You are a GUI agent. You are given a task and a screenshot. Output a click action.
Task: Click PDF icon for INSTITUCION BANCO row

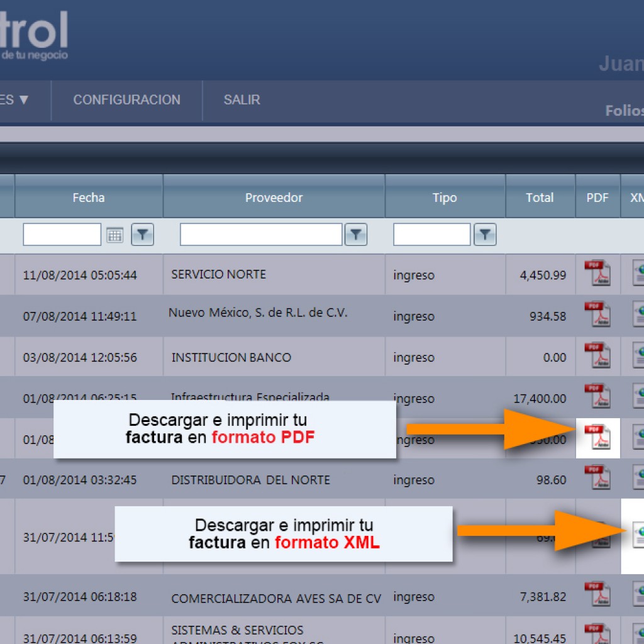pyautogui.click(x=597, y=355)
